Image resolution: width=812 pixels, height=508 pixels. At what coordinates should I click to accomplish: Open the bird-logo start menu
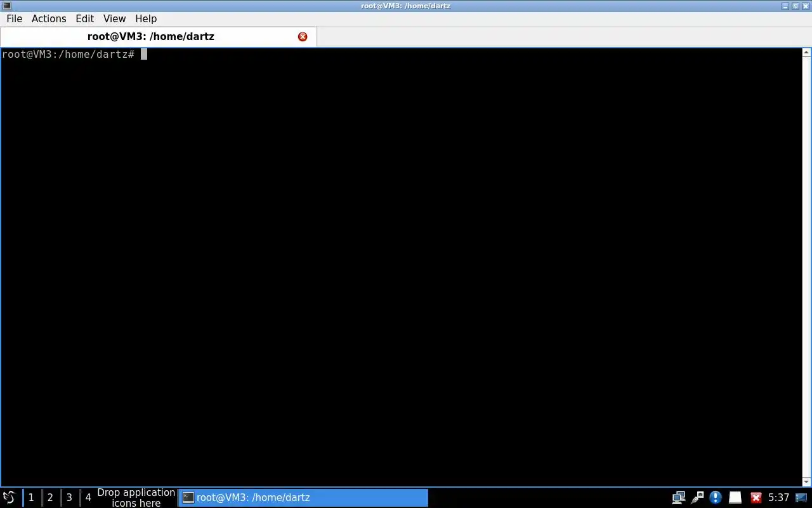10,497
